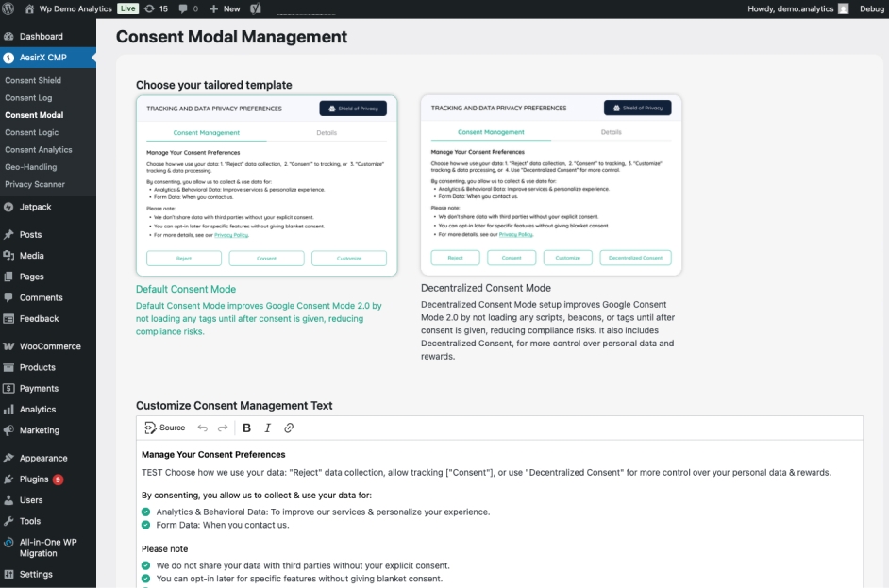This screenshot has width=889, height=588.
Task: Click the Media sidebar icon
Action: click(8, 256)
